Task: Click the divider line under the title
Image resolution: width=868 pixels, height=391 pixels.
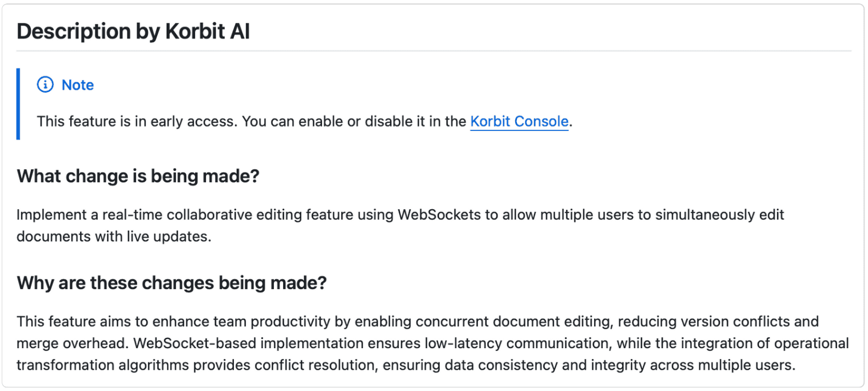Action: pyautogui.click(x=434, y=51)
